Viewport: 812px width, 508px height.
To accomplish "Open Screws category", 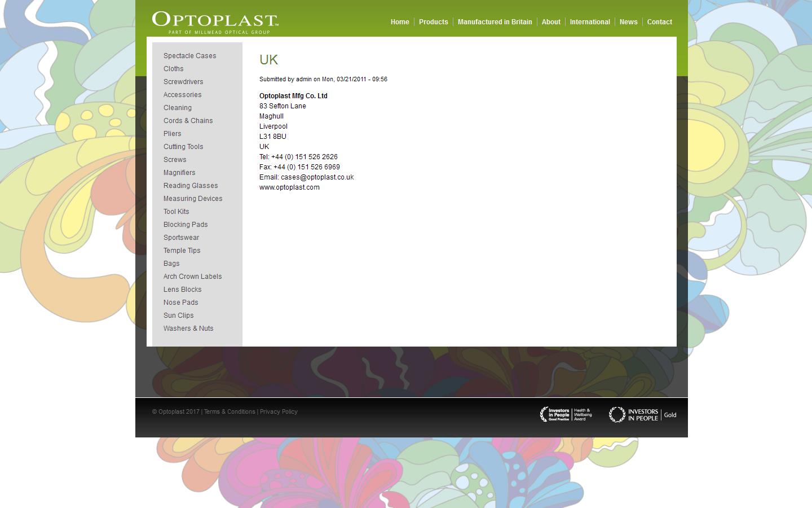I will click(x=175, y=160).
